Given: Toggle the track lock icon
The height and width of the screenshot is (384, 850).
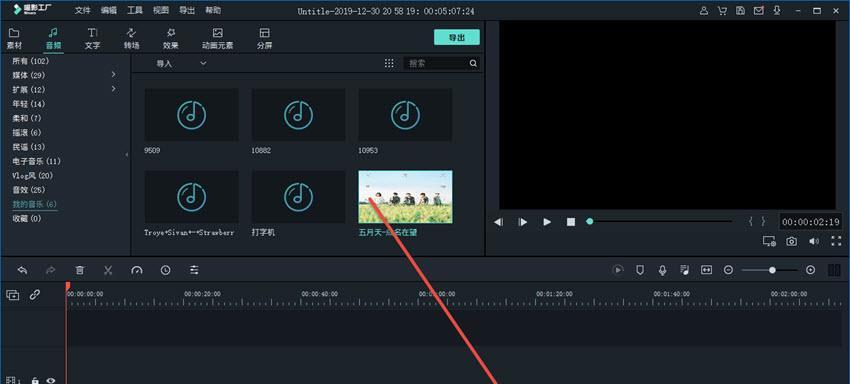Looking at the screenshot, I should coord(35,381).
